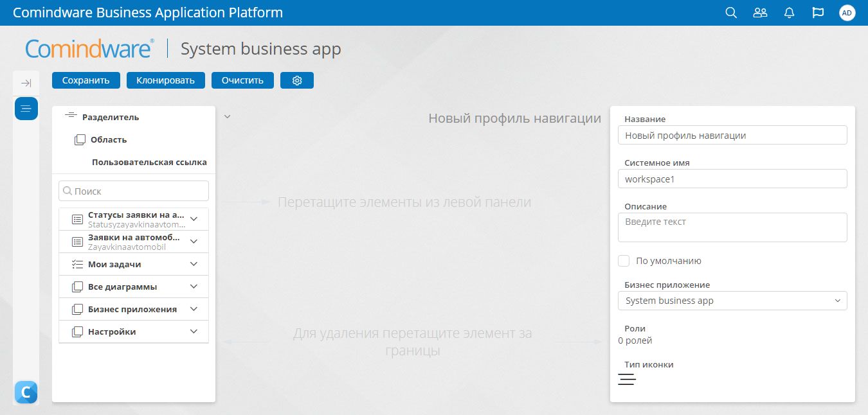This screenshot has height=415, width=868.
Task: Expand the sidebar with the arrow icon
Action: point(26,83)
